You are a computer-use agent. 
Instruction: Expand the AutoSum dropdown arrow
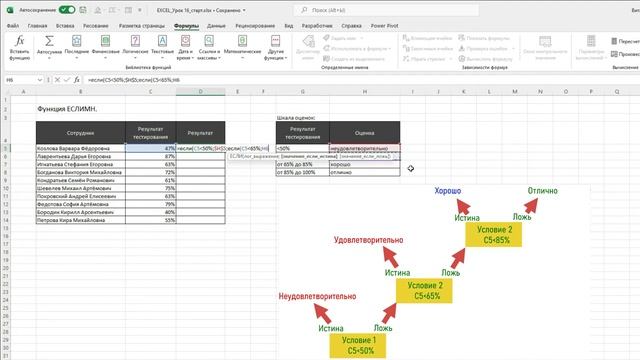coord(49,58)
